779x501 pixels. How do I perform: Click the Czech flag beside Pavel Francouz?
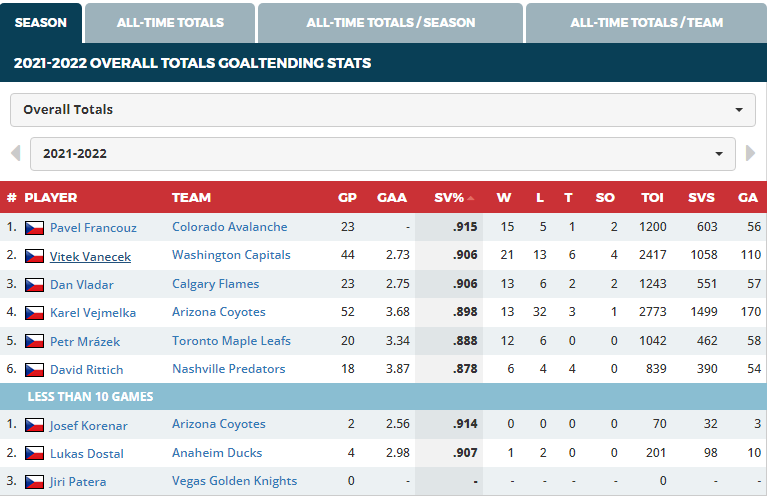point(34,228)
